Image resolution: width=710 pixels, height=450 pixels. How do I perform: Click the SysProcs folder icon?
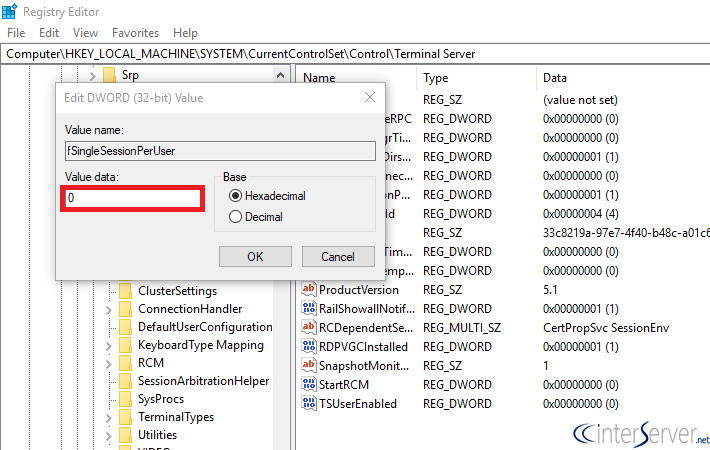pos(125,399)
